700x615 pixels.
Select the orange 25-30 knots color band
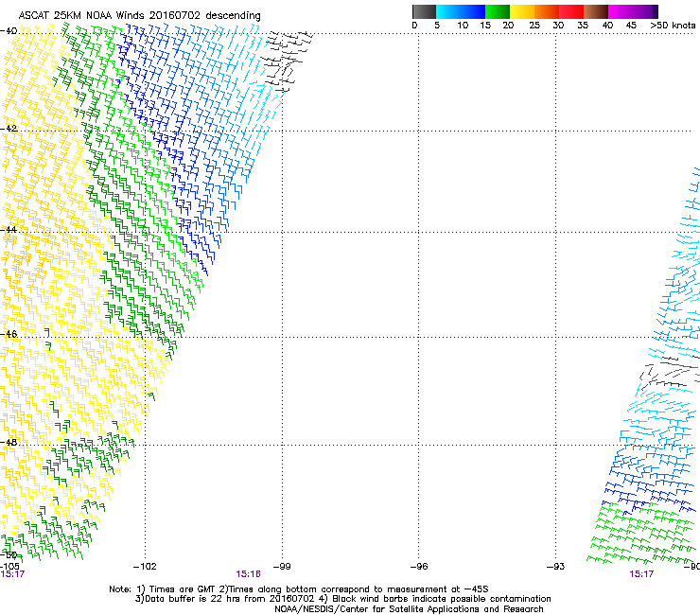coord(547,11)
